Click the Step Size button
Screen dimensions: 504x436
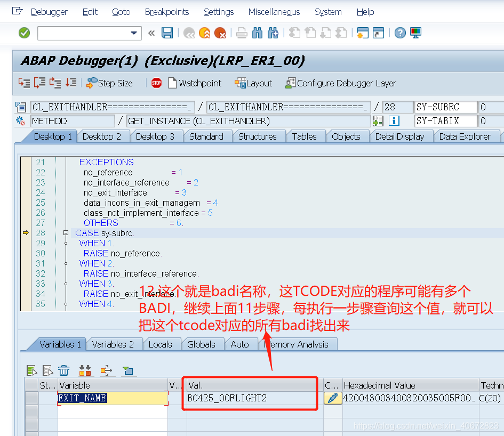coord(110,83)
